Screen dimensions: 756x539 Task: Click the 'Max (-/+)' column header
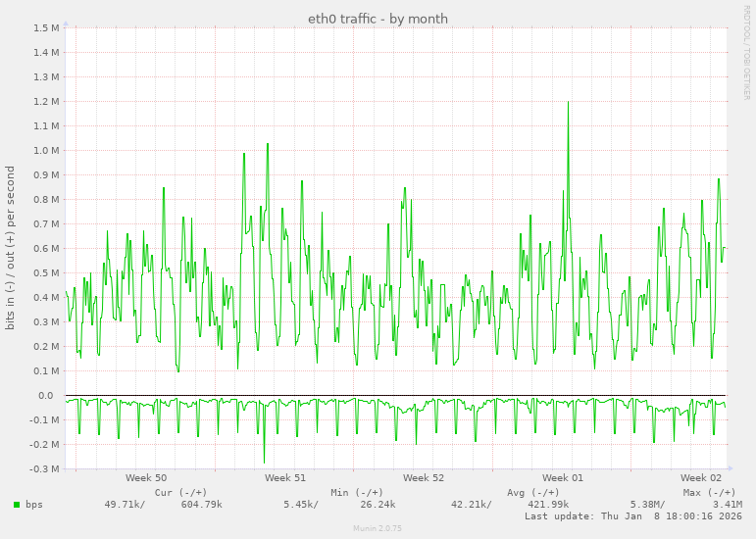[709, 492]
